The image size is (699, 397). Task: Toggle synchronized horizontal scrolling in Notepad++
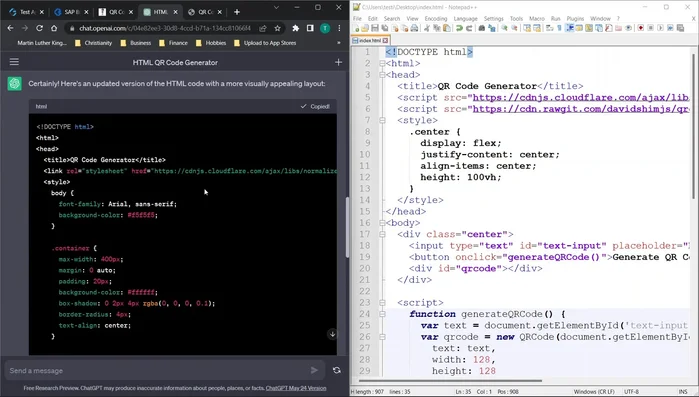pyautogui.click(x=537, y=28)
